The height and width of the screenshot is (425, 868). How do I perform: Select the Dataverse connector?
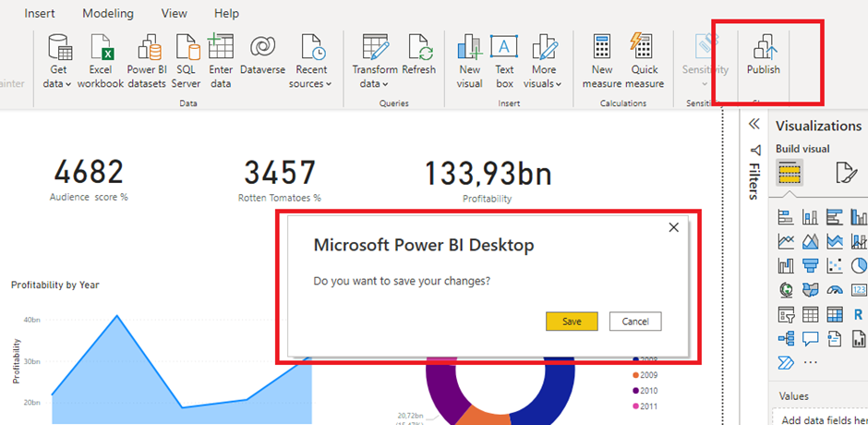point(262,55)
